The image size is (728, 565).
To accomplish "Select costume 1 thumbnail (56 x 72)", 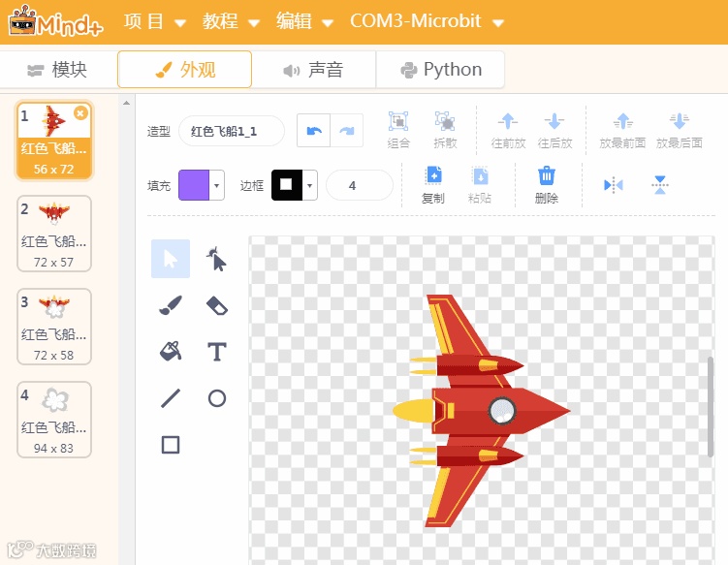I will pos(54,141).
